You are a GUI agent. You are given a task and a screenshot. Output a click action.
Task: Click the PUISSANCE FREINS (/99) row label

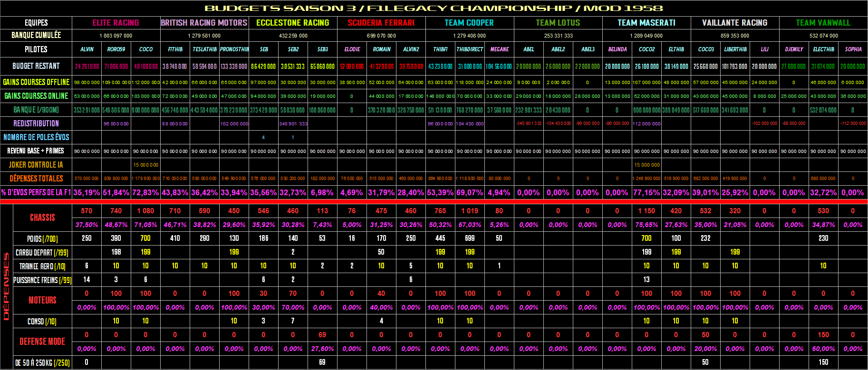(x=42, y=280)
